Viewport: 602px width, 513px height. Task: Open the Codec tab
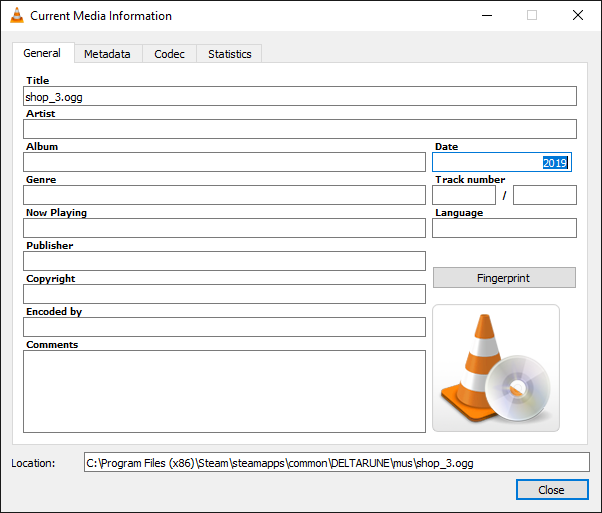click(x=169, y=54)
